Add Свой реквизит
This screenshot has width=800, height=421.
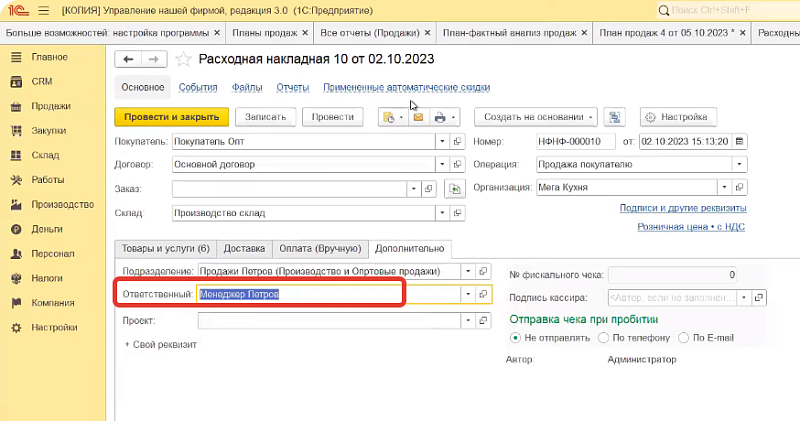point(161,345)
